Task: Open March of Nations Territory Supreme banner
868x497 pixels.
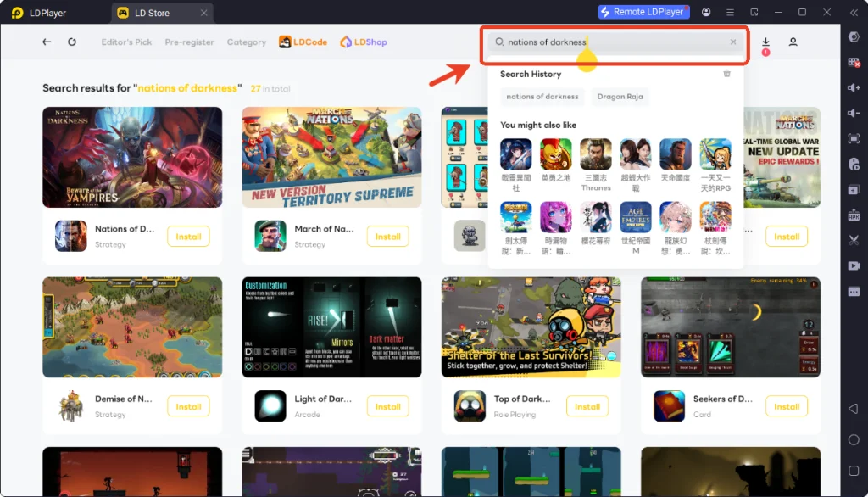Action: (331, 158)
